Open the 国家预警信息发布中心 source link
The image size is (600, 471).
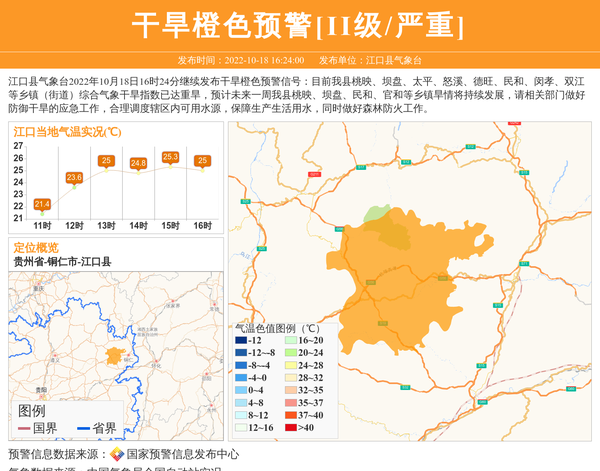[x=182, y=455]
